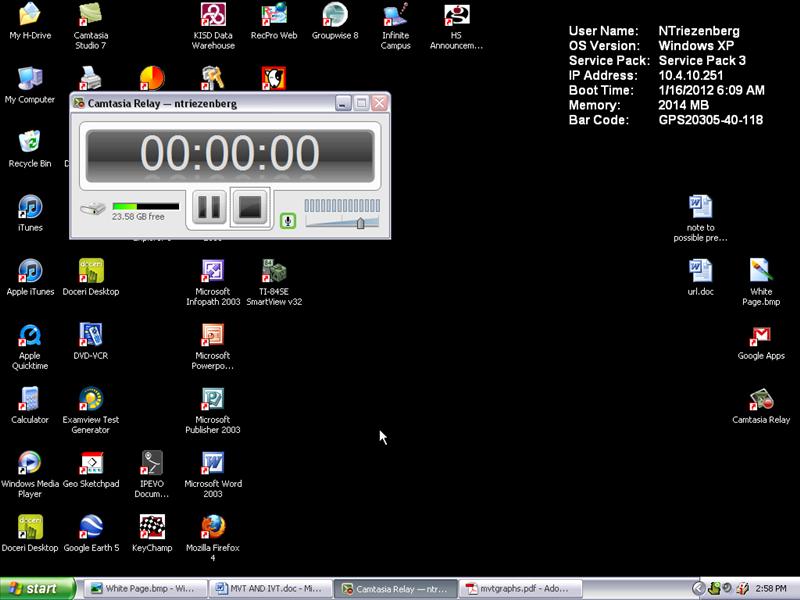This screenshot has height=600, width=800.
Task: Switch to MVT AND IVT.doc taskbar button
Action: point(270,589)
